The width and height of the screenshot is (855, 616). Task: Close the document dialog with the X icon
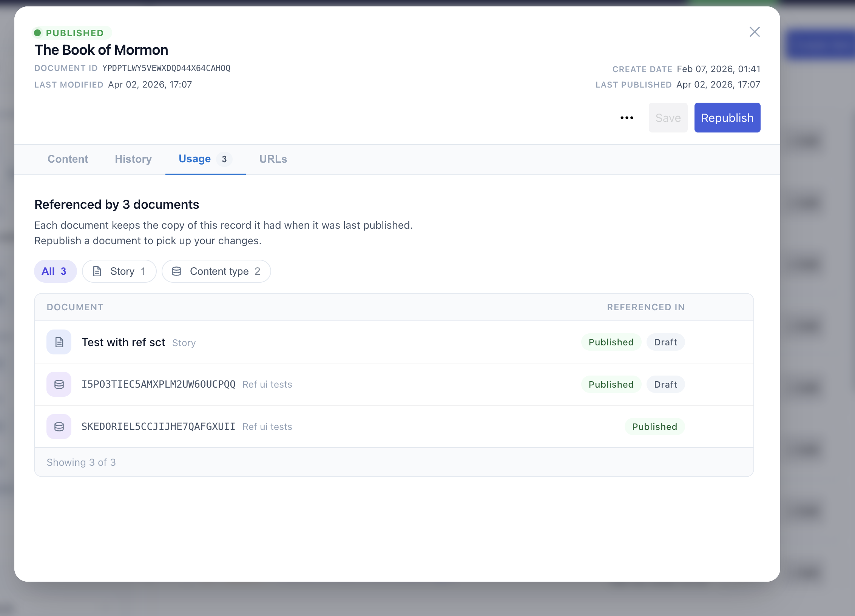coord(755,32)
